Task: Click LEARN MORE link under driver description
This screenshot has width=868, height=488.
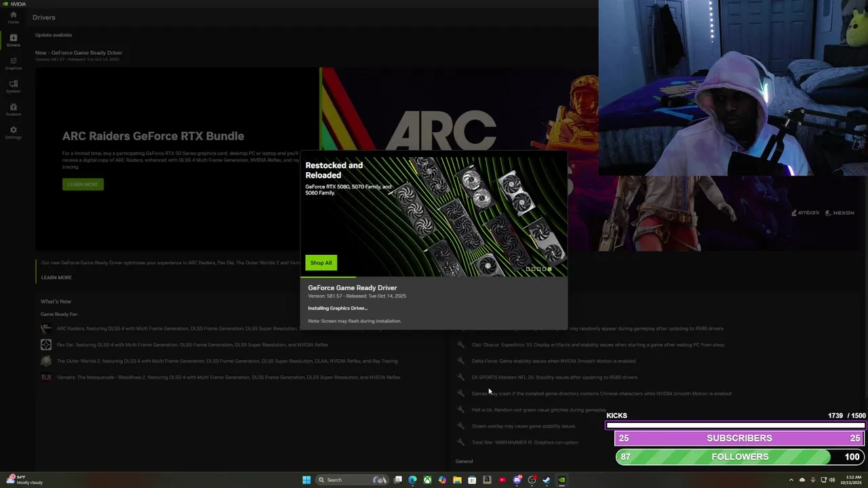Action: (x=56, y=277)
